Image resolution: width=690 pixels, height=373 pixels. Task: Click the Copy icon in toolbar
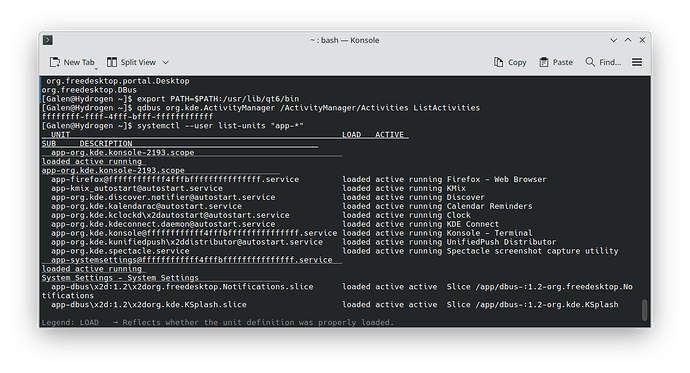[498, 62]
